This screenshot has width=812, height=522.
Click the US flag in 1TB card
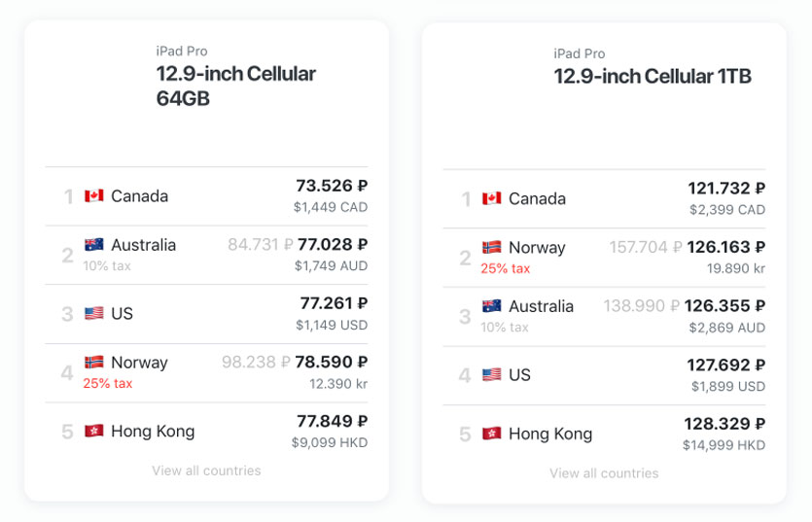tap(491, 375)
